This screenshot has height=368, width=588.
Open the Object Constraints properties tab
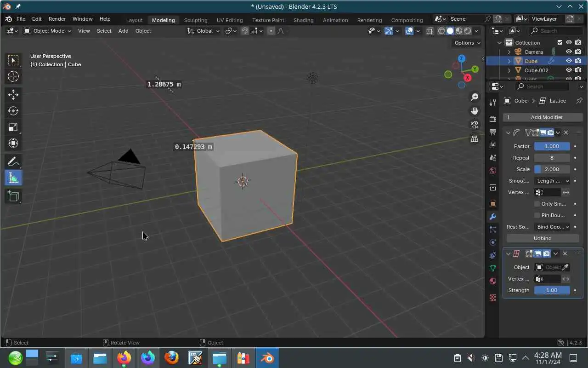coord(493,255)
